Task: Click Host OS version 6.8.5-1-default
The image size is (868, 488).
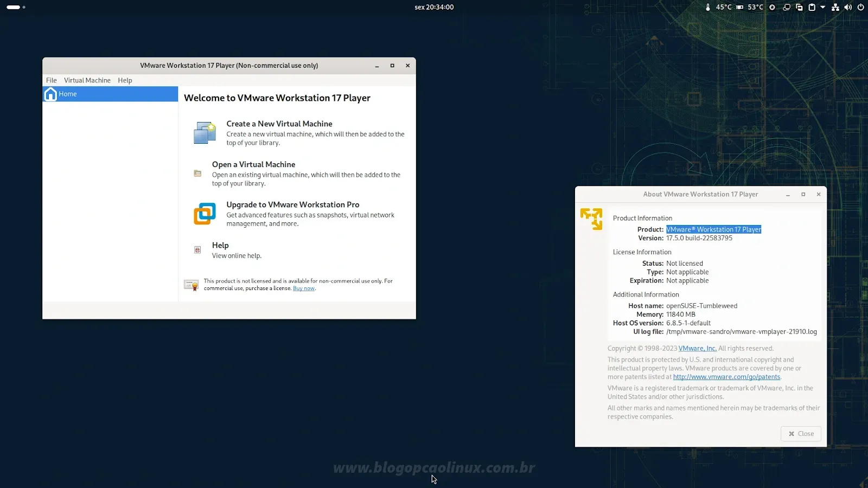Action: tap(688, 323)
